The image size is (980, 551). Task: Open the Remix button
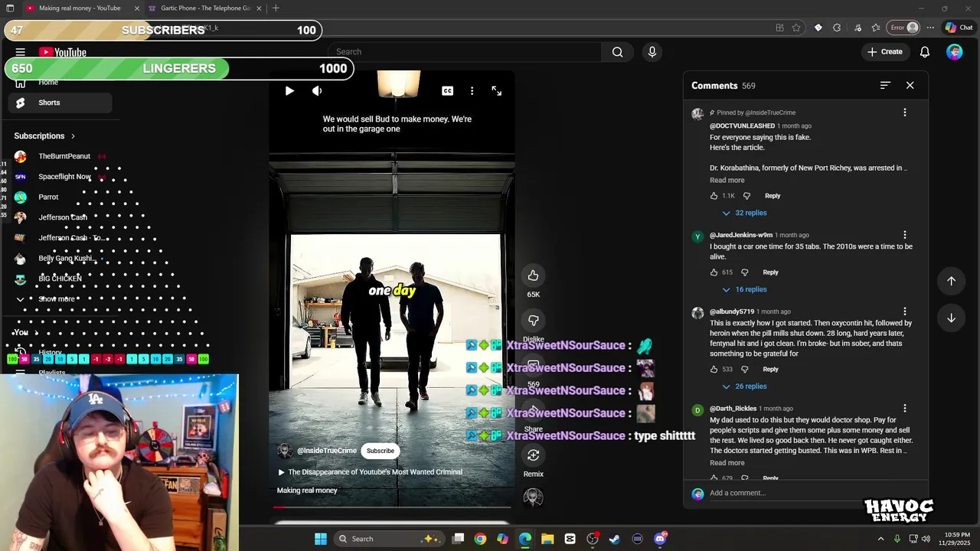pos(533,455)
